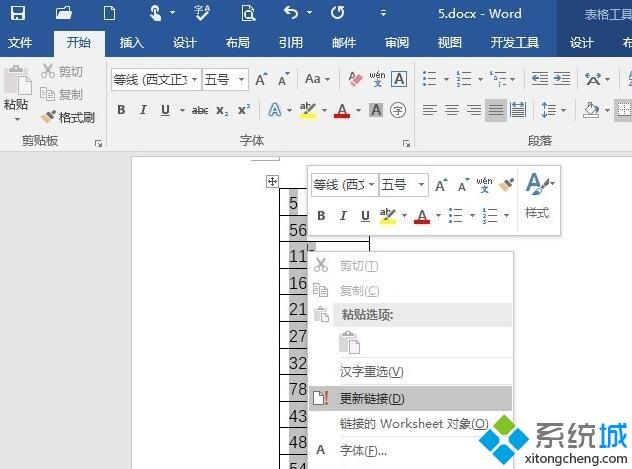Click the touch/mouse mode icon
Image resolution: width=632 pixels, height=469 pixels.
(155, 13)
